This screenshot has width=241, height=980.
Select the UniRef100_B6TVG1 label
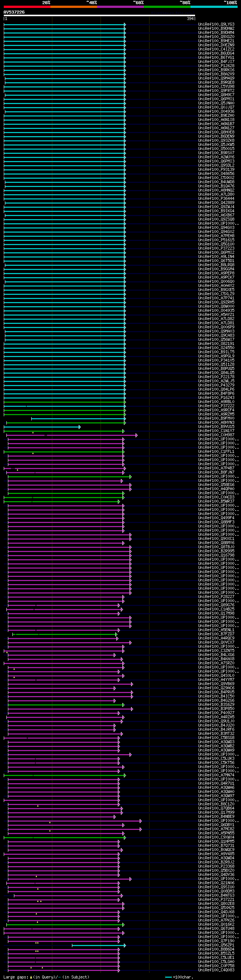point(216,57)
